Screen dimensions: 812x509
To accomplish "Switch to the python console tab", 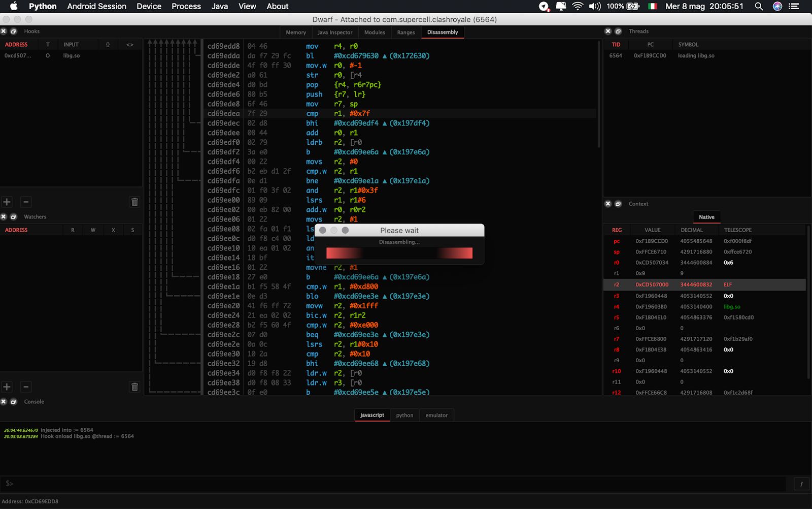I will pos(404,415).
